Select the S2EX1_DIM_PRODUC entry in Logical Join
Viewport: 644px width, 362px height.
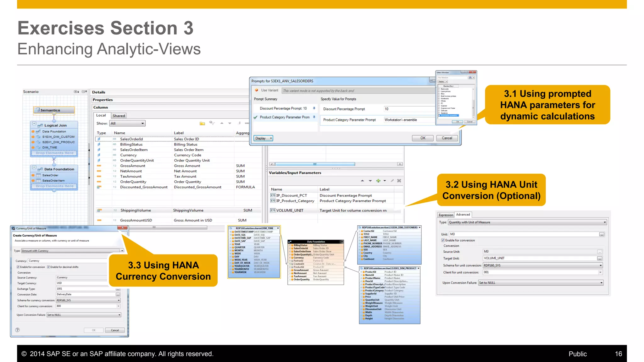click(x=54, y=142)
